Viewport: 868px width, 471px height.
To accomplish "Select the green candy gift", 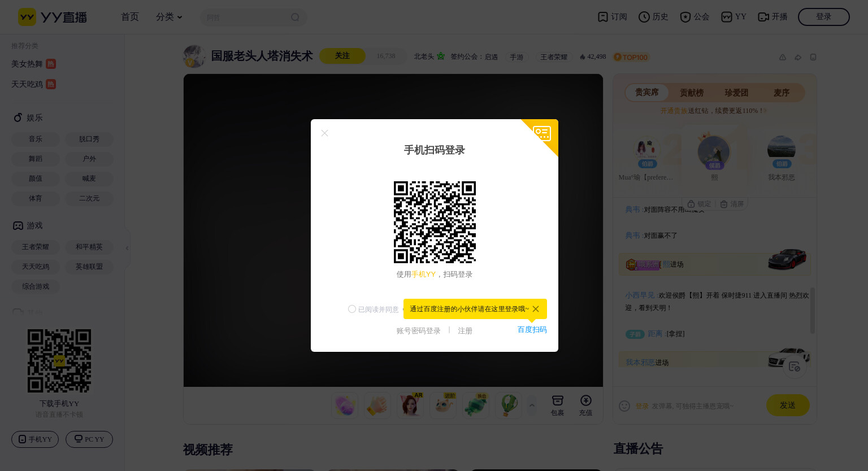I will click(476, 405).
